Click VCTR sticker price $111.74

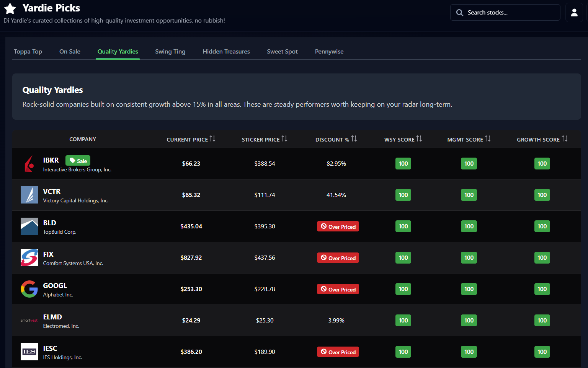265,195
